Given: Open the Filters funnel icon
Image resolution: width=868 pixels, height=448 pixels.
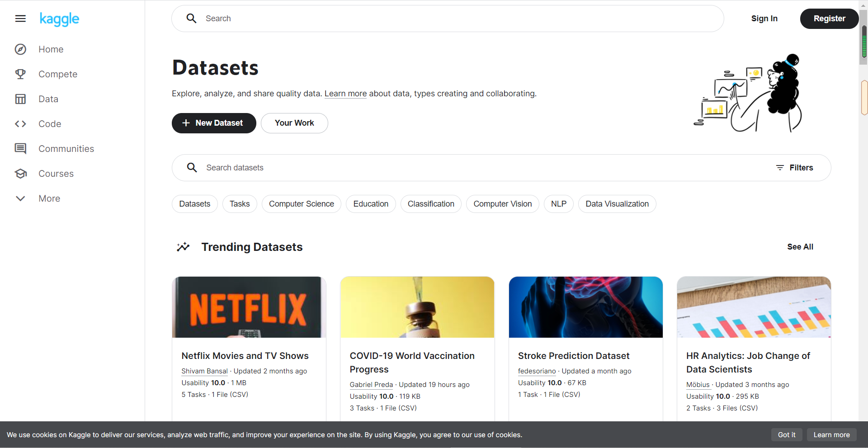Looking at the screenshot, I should 780,167.
